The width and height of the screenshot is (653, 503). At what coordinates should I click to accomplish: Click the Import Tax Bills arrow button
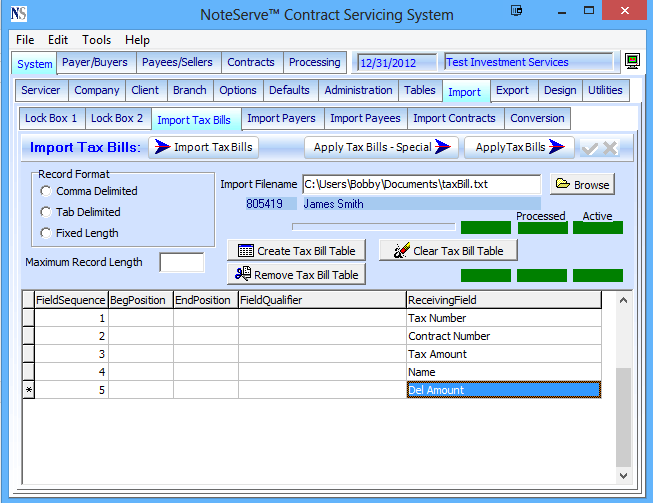[x=204, y=148]
